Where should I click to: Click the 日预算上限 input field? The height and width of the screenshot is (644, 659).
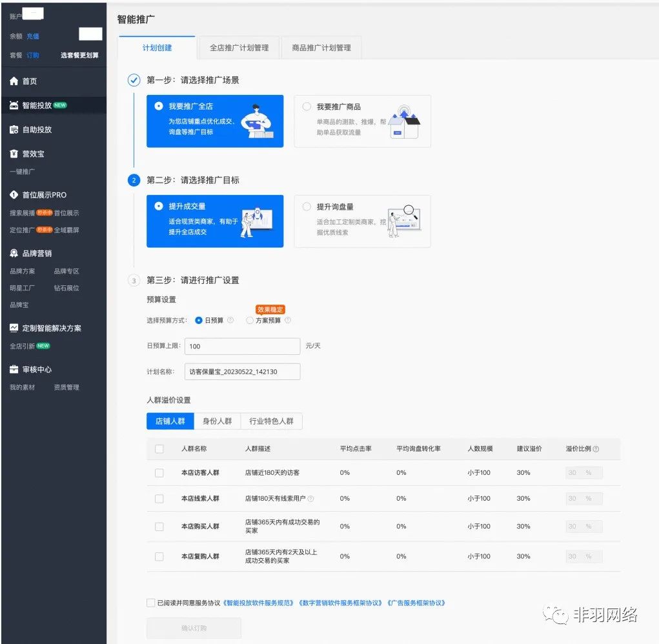click(x=242, y=347)
